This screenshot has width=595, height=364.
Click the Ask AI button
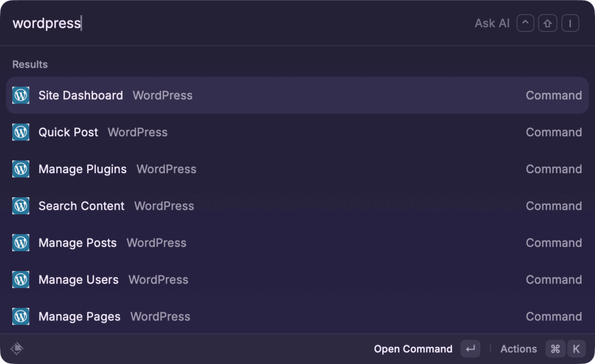coord(492,23)
